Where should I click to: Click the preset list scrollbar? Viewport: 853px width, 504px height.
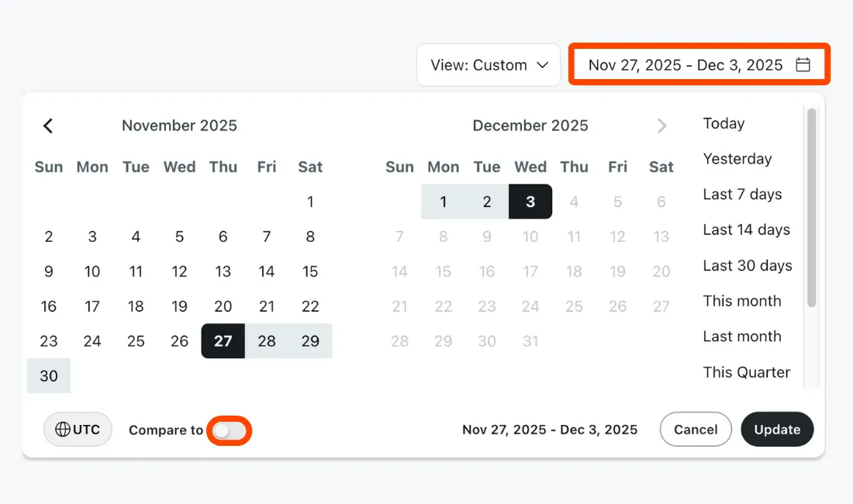[811, 208]
